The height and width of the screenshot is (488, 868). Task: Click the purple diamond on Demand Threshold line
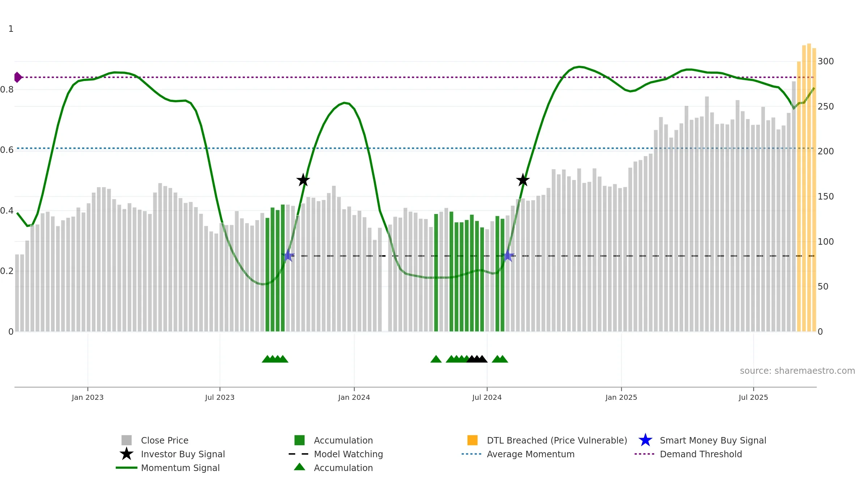point(18,77)
